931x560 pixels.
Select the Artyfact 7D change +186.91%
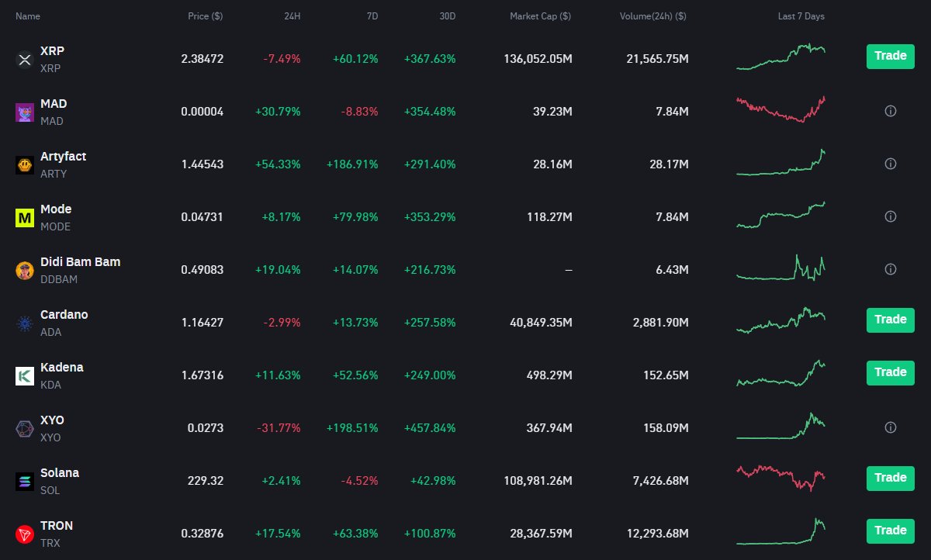pyautogui.click(x=352, y=164)
